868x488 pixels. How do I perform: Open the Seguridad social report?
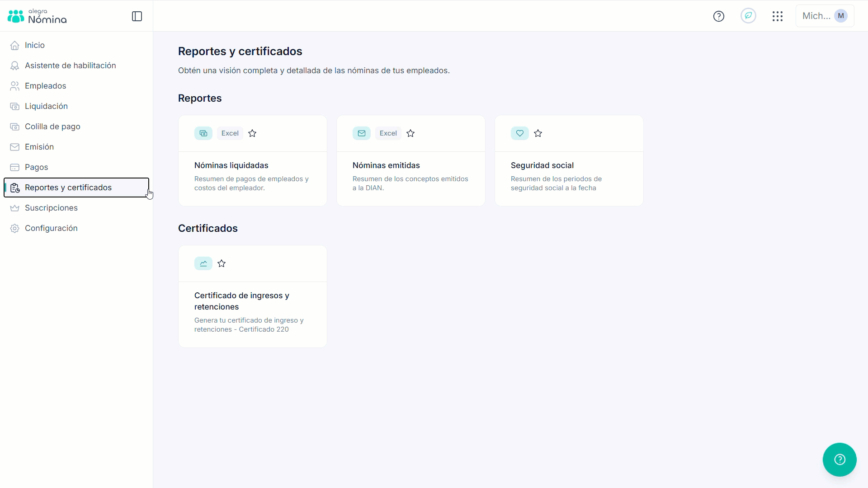[x=569, y=161]
